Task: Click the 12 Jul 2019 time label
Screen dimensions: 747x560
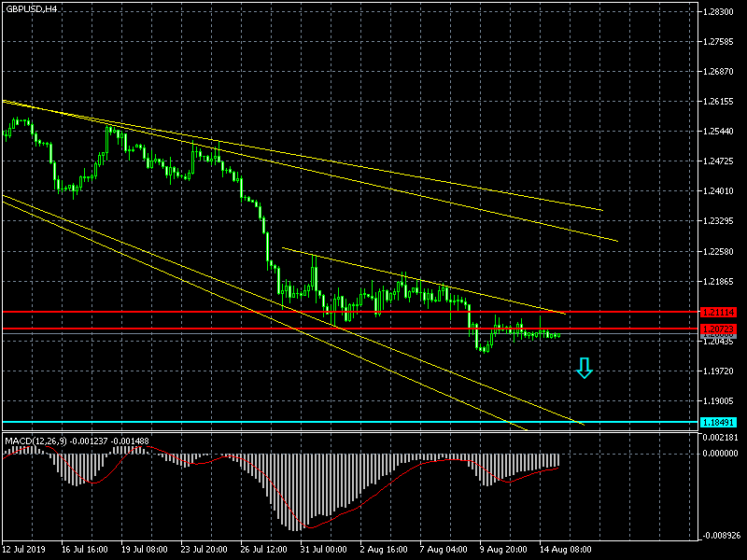Action: pyautogui.click(x=24, y=550)
